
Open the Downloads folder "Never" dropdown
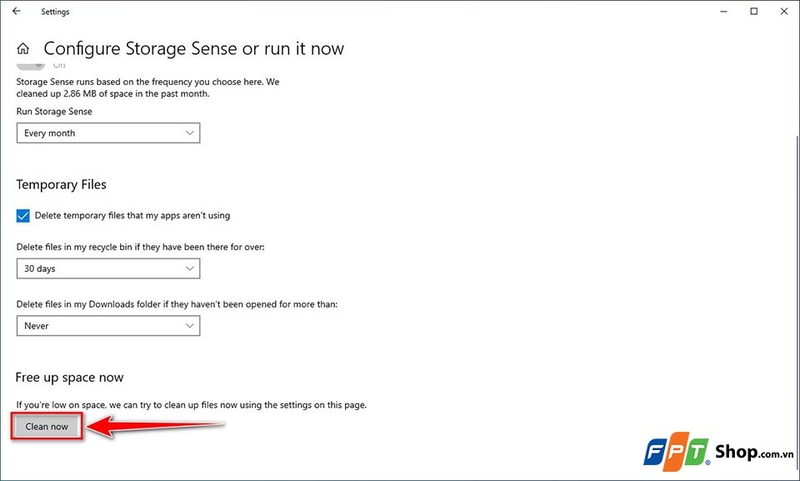tap(108, 326)
